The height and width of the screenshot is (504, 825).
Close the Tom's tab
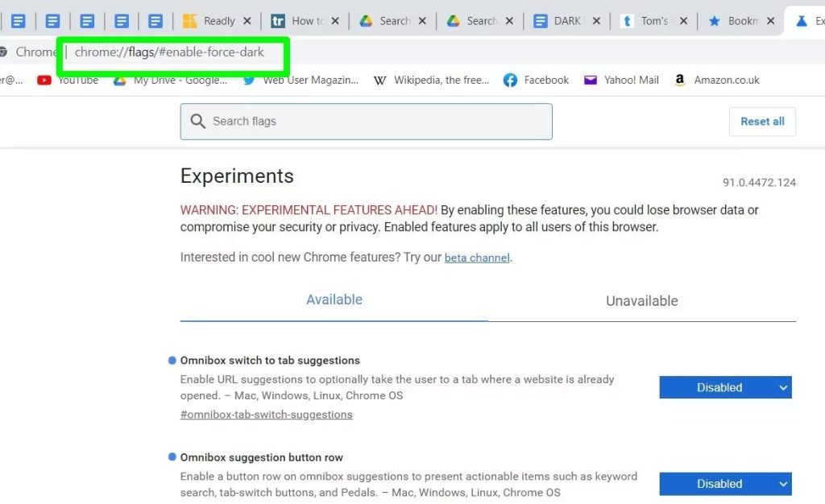(x=683, y=21)
